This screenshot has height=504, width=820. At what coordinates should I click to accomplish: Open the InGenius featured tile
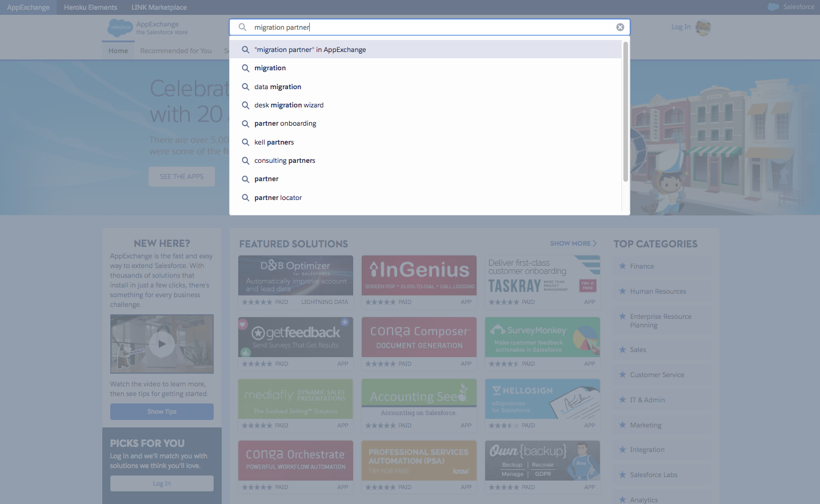(x=419, y=282)
